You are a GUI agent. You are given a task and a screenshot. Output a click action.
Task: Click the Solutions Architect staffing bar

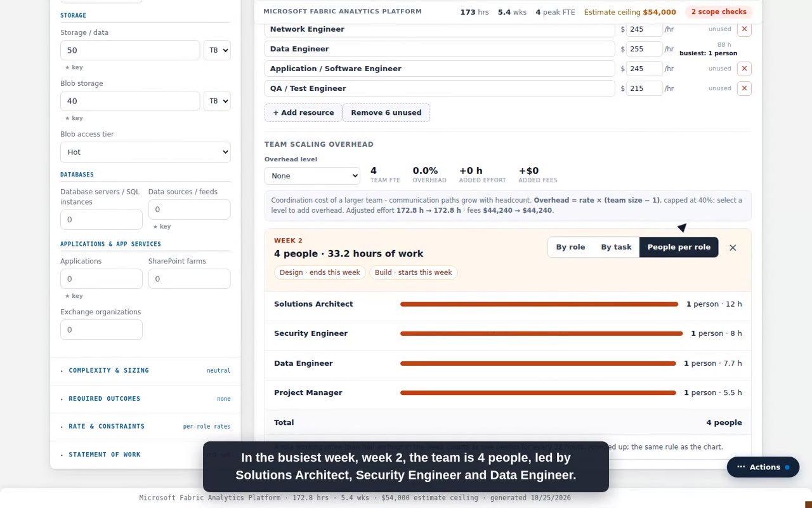[539, 304]
